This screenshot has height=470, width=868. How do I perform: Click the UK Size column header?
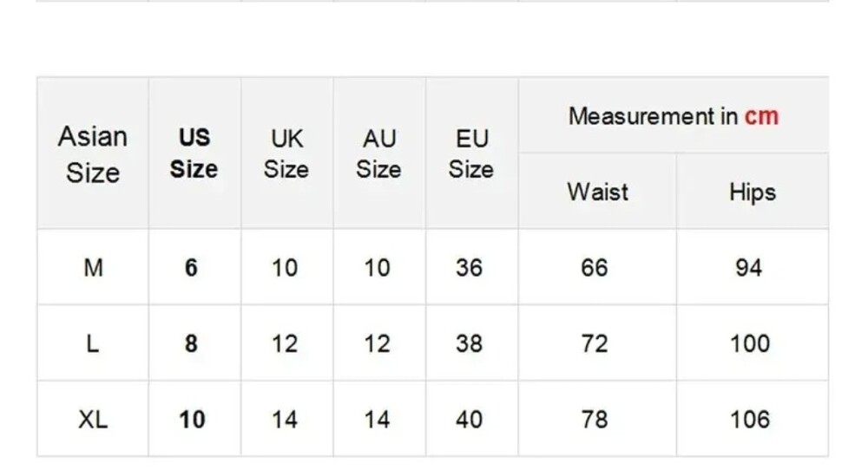pyautogui.click(x=286, y=154)
